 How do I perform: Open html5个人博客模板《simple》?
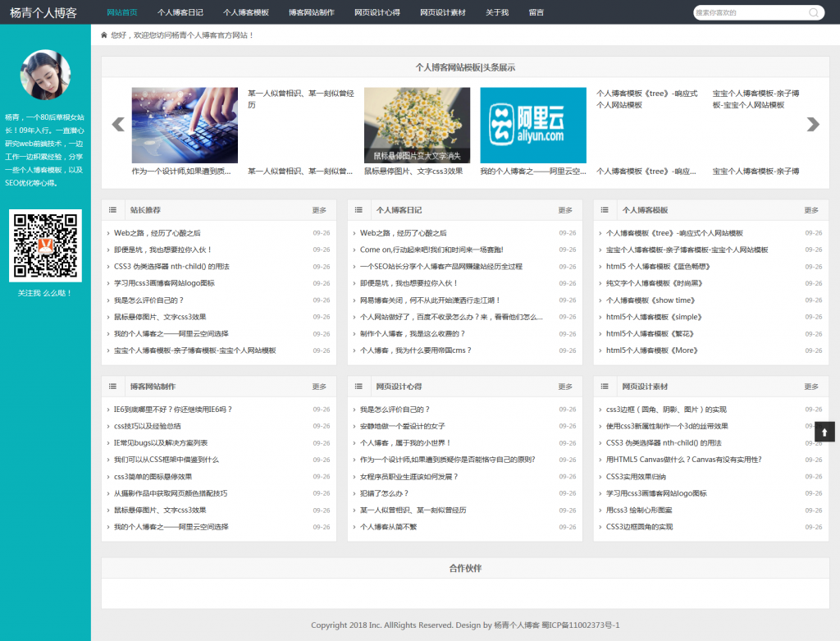(654, 317)
